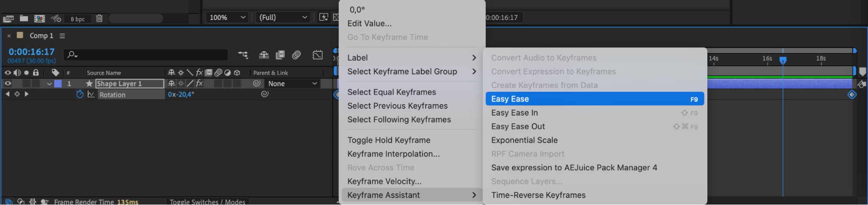Hide Shape Layer 1 with eye icon
This screenshot has height=205, width=868.
(x=8, y=84)
